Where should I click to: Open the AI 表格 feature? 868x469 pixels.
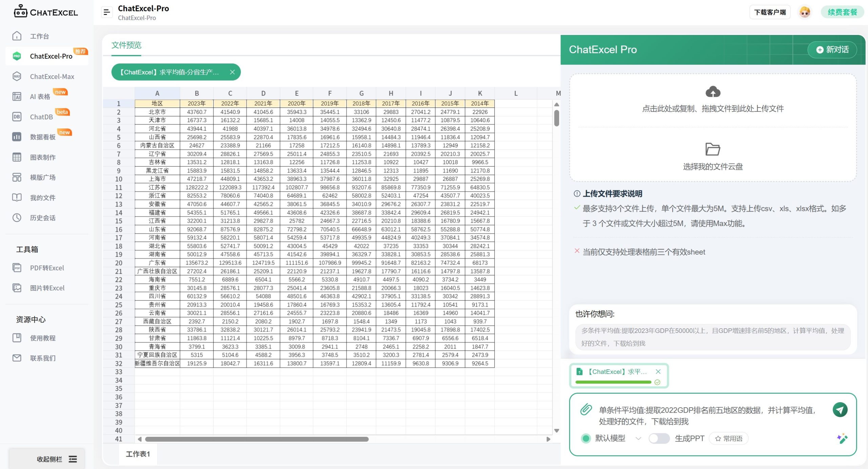click(x=40, y=96)
